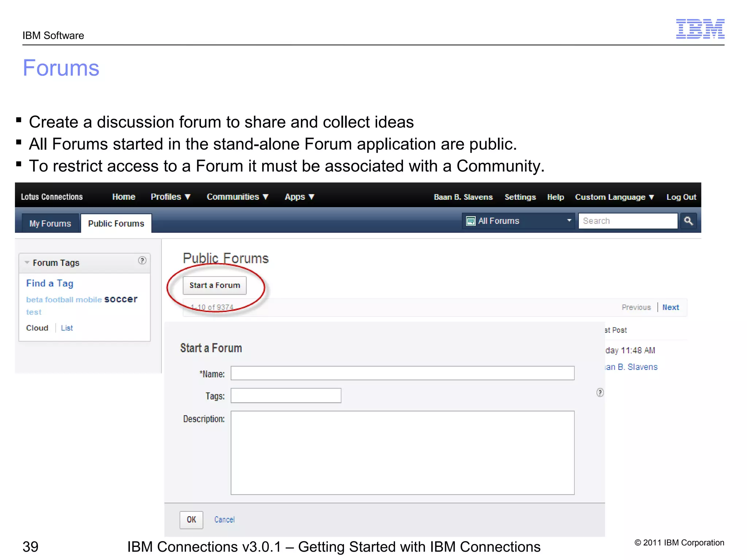The height and width of the screenshot is (560, 747).
Task: Expand the Apps menu
Action: pos(299,197)
